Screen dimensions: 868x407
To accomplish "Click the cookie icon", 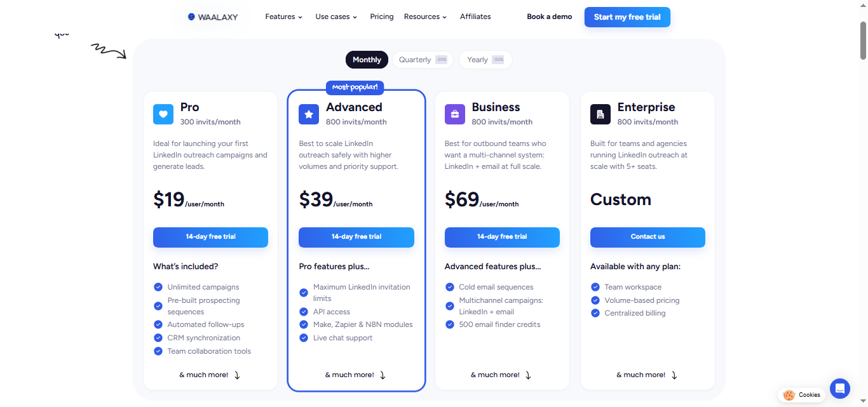I will pos(789,395).
